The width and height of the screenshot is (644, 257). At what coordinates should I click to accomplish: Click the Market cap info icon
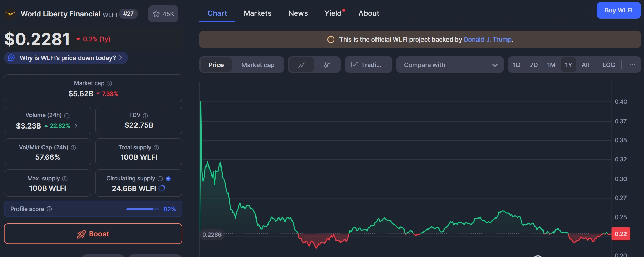coord(109,83)
